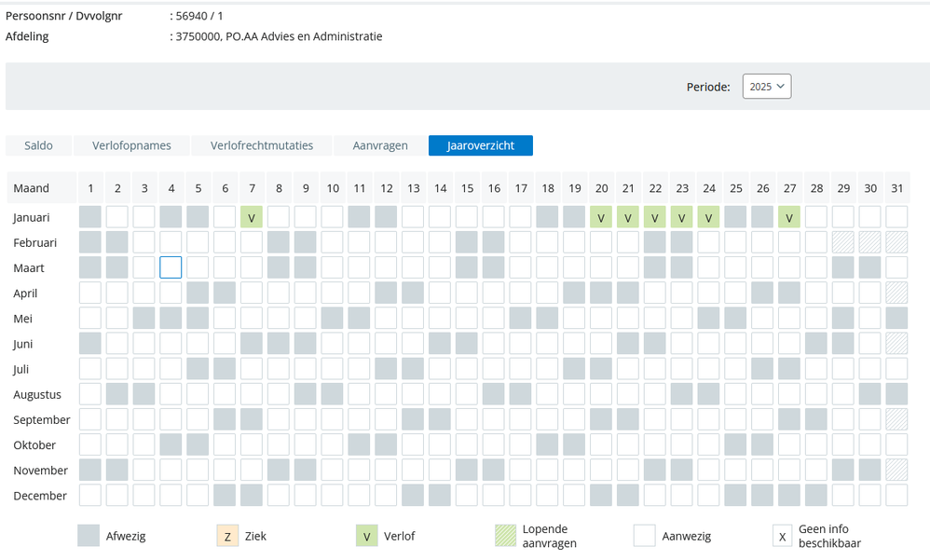The height and width of the screenshot is (560, 930).
Task: Click the department text 'PO.AA Advies en Administratie'
Action: click(x=304, y=36)
